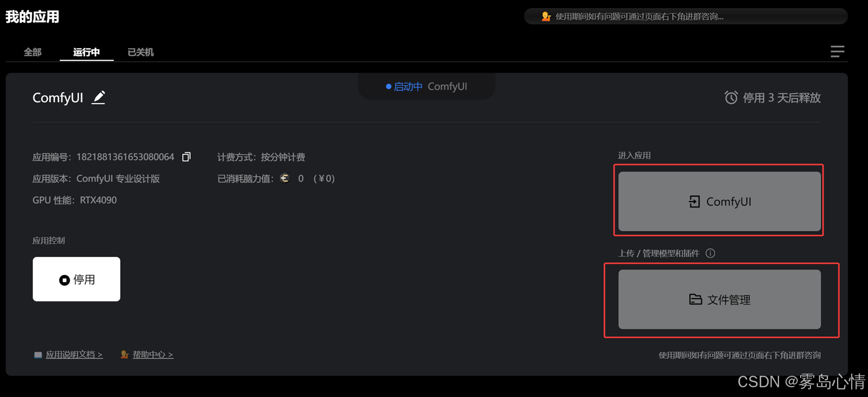This screenshot has width=868, height=397.
Task: Enter the app via the ComfyUI button
Action: point(719,201)
